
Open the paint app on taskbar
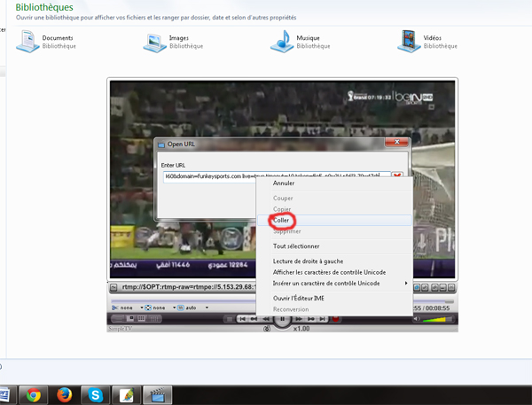(127, 395)
